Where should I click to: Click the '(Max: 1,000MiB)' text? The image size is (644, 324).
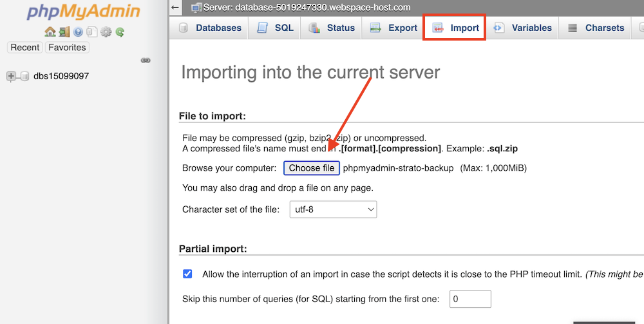[x=493, y=168]
